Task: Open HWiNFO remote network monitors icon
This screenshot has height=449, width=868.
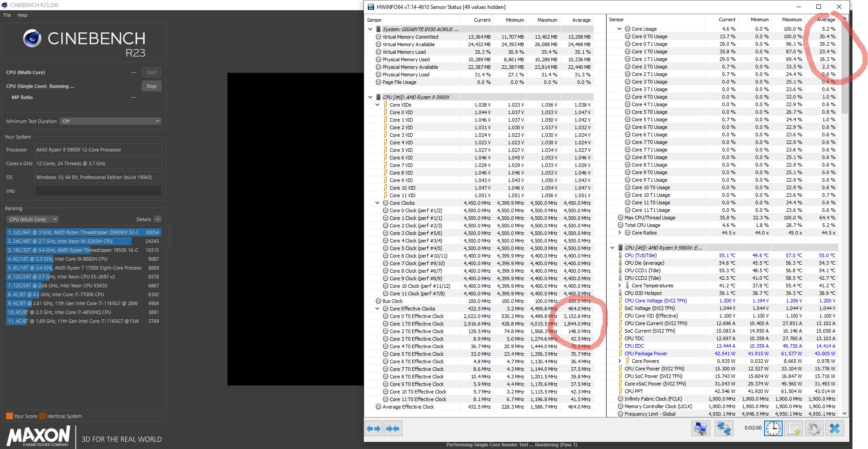Action: [724, 428]
